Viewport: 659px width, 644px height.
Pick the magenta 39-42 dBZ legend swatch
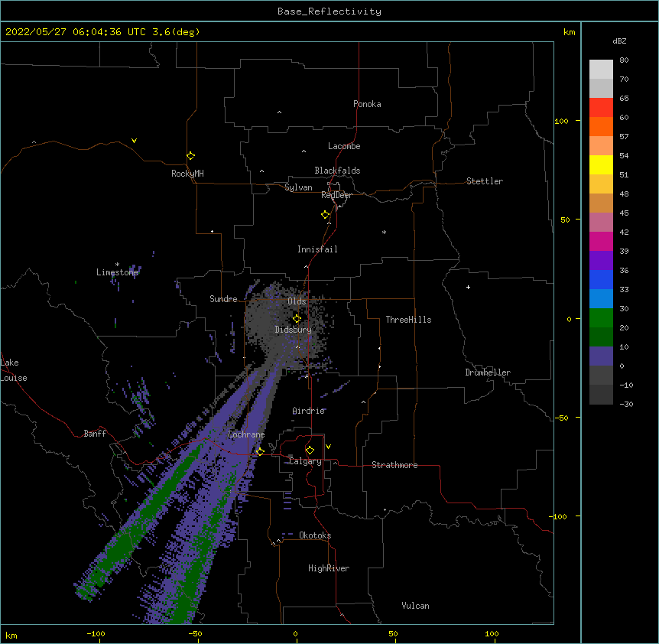(601, 241)
